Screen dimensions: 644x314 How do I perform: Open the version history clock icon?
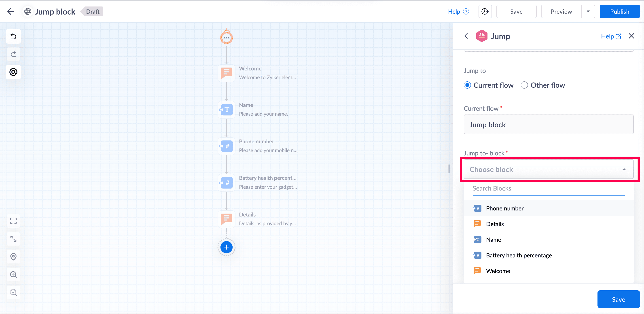(x=485, y=11)
